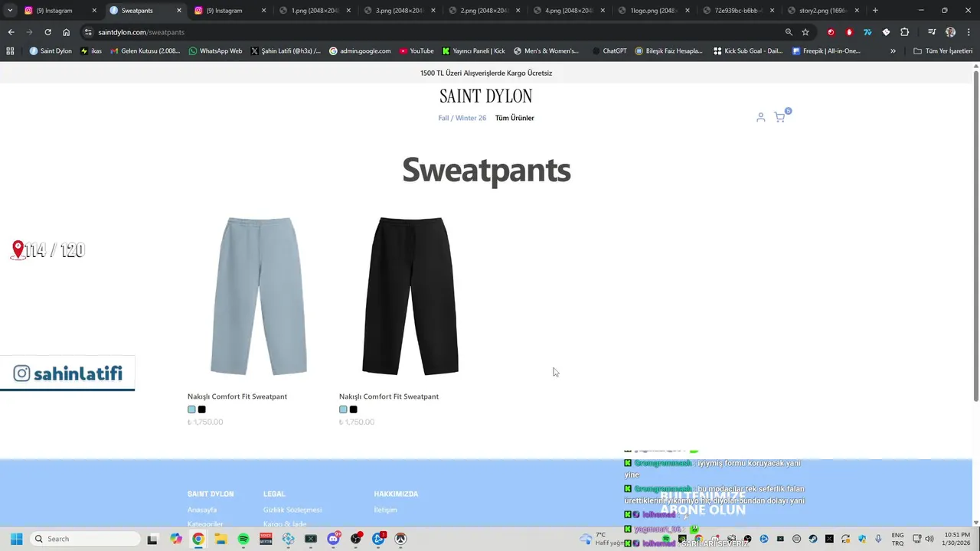Viewport: 980px width, 551px height.
Task: Open volume speaker icon in tray
Action: point(929,539)
